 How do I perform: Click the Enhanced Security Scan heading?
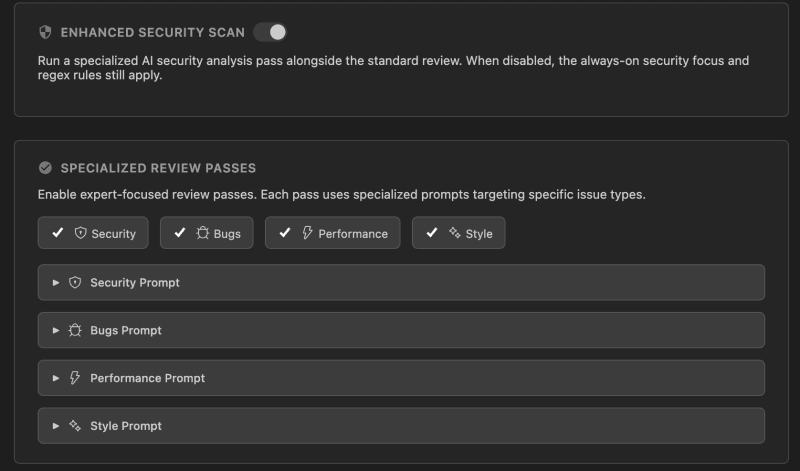click(153, 32)
